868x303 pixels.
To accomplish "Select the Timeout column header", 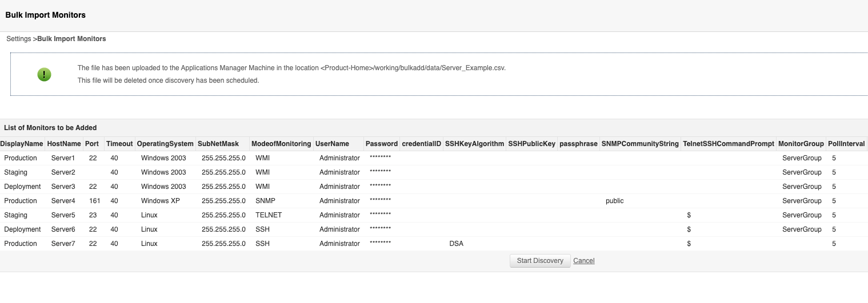I will point(119,144).
